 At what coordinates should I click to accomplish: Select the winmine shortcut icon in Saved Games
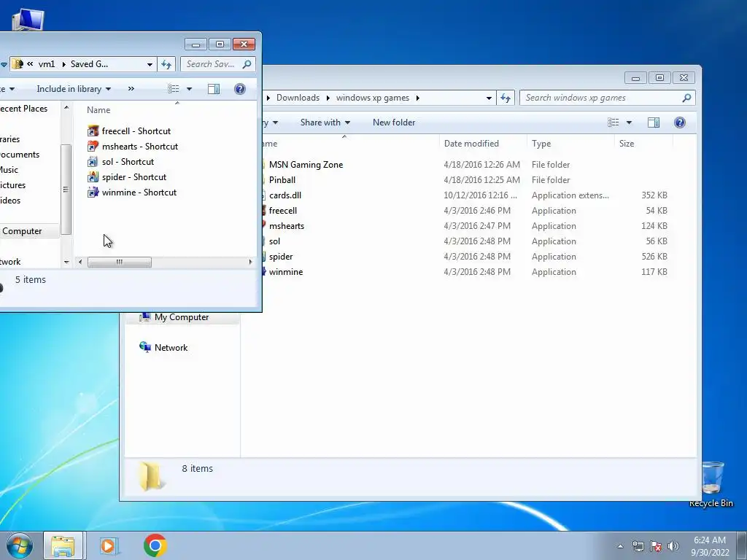(93, 192)
